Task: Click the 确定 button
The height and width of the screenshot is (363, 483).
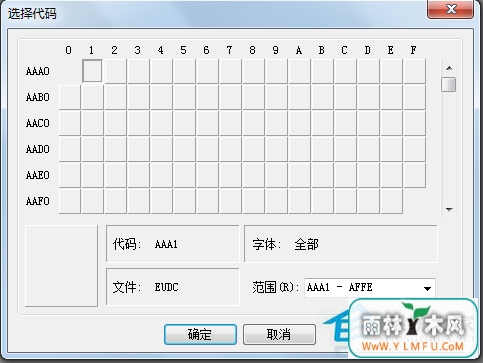Action: [x=200, y=334]
